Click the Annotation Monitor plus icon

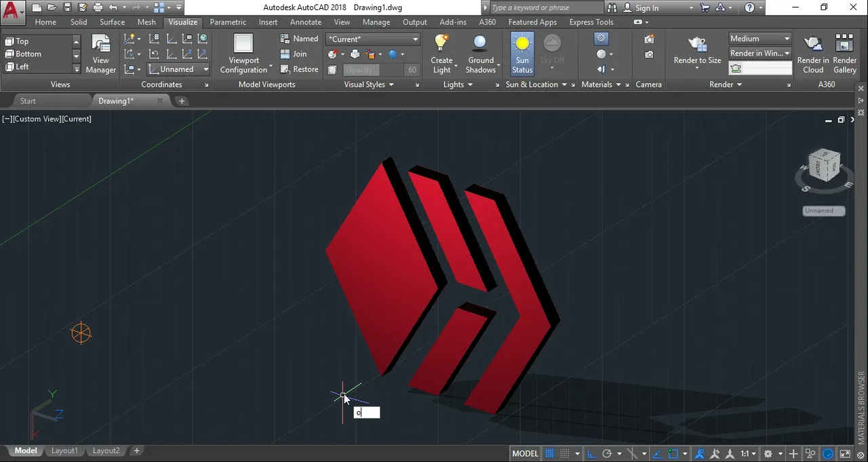[793, 454]
